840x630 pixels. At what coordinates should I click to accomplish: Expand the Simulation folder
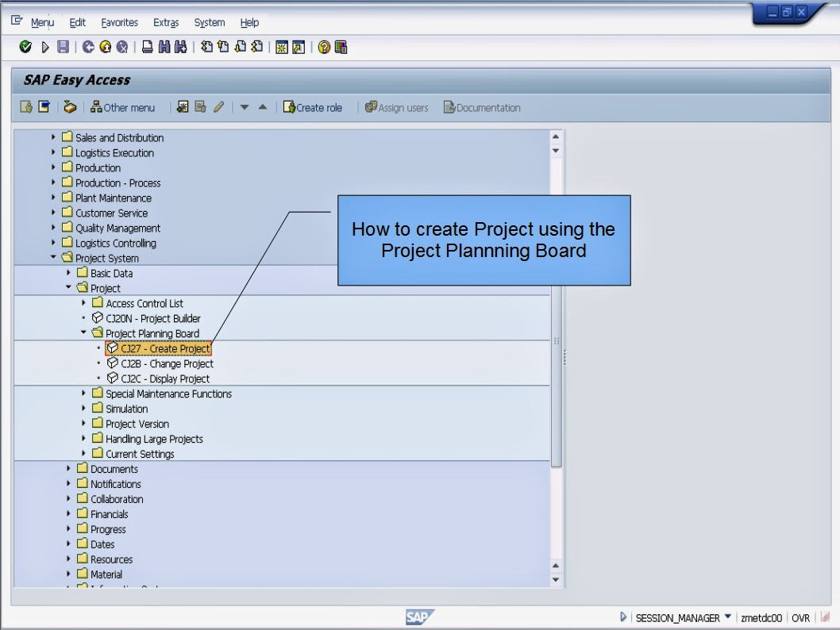(85, 409)
